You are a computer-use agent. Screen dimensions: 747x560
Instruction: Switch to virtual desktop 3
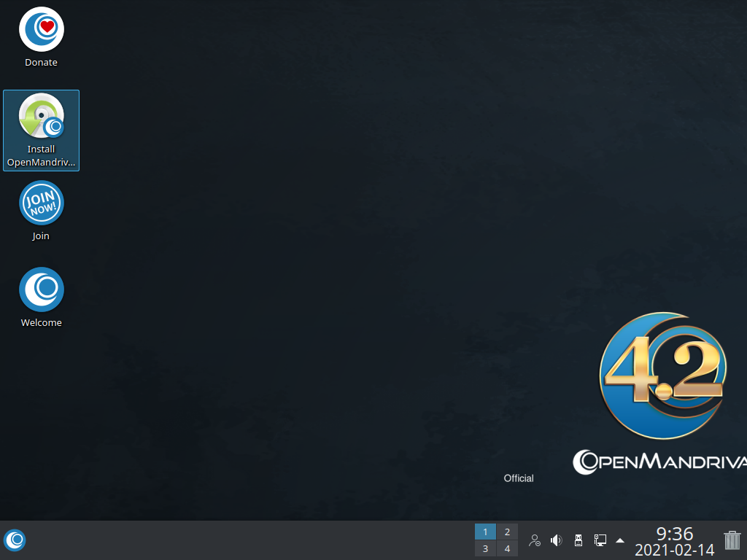(485, 548)
